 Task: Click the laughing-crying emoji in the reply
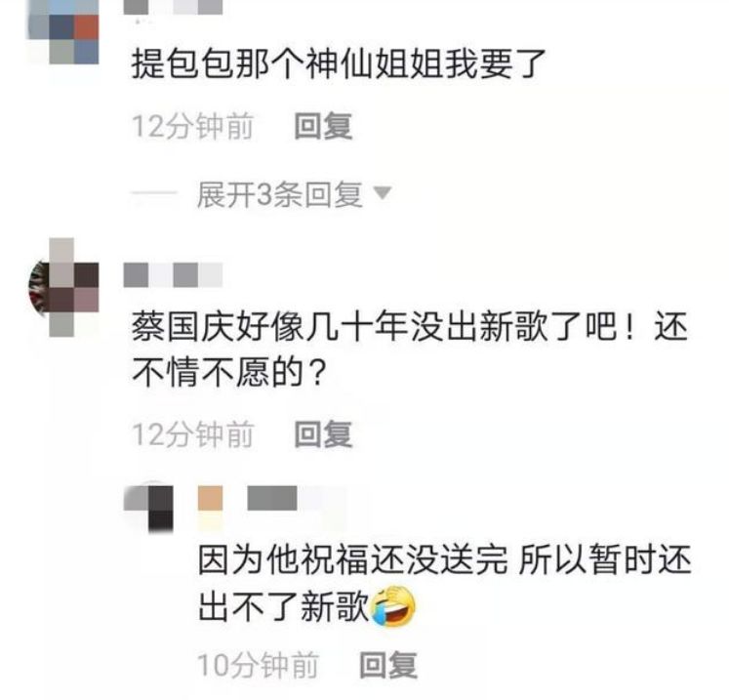pos(393,606)
